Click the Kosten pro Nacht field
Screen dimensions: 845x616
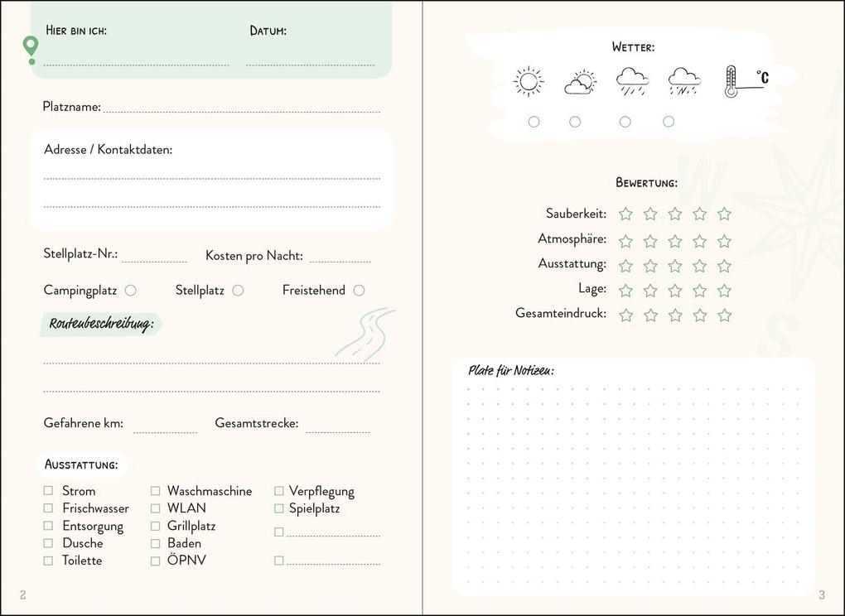(340, 257)
